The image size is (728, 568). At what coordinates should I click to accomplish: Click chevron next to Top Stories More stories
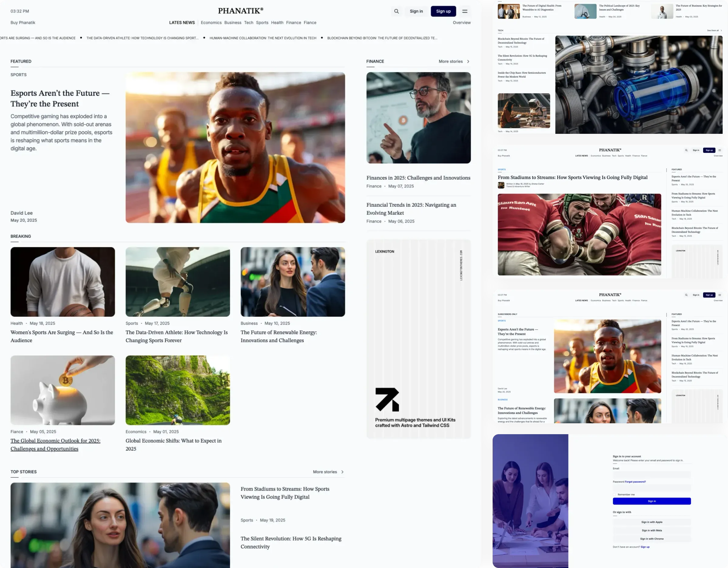[342, 472]
